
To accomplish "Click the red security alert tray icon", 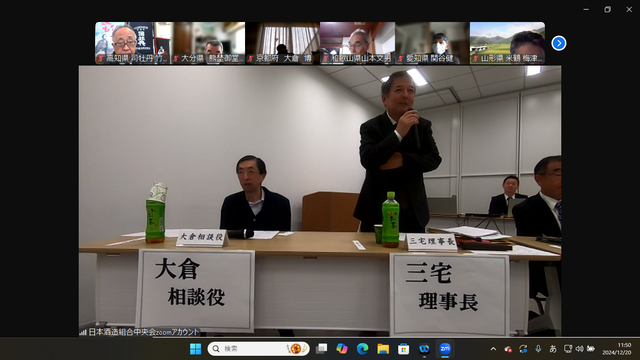I will point(508,349).
